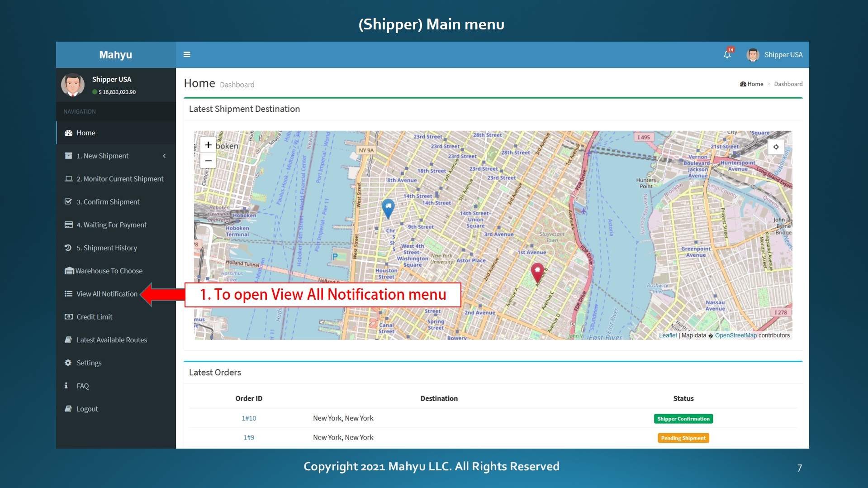Click the red destination map marker
Image resolution: width=868 pixels, height=488 pixels.
(537, 273)
